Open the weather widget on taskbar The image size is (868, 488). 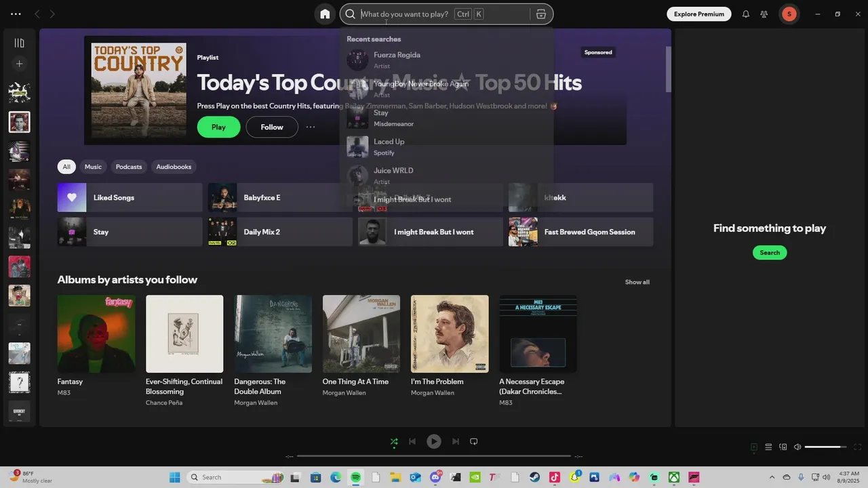pos(31,476)
